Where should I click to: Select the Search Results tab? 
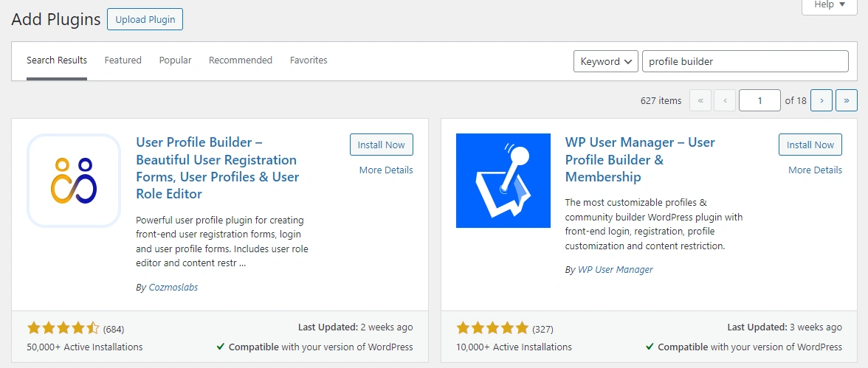(57, 60)
